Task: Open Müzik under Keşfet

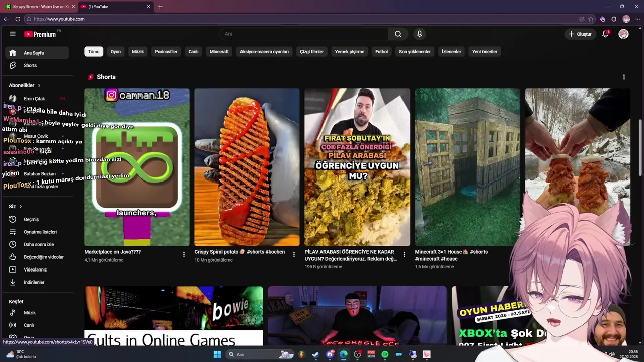Action: (37, 313)
